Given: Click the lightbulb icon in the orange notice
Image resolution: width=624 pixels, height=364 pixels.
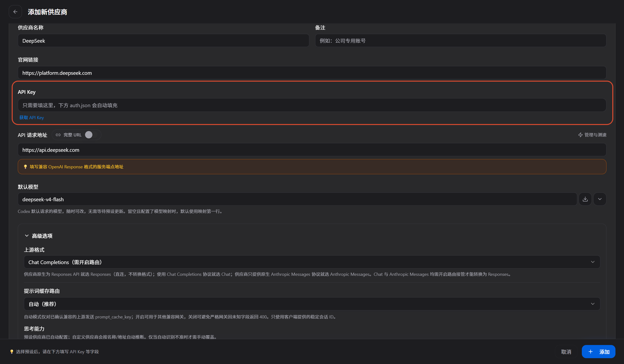Looking at the screenshot, I should point(25,167).
